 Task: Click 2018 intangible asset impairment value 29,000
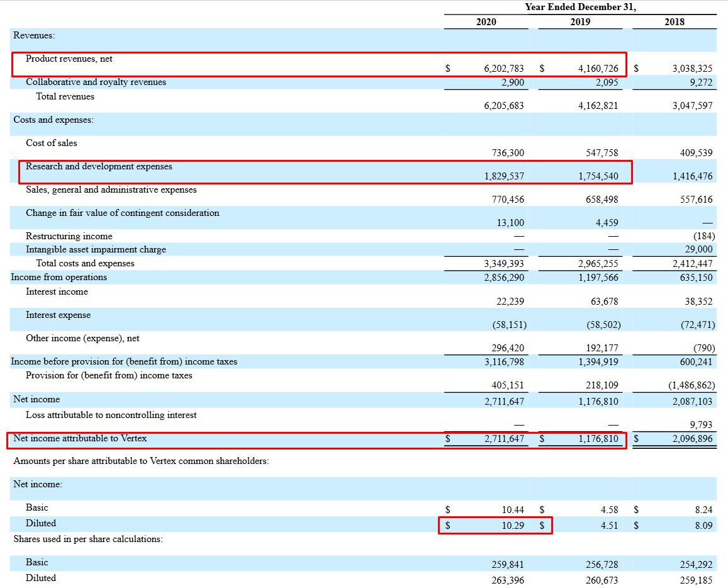pyautogui.click(x=698, y=249)
